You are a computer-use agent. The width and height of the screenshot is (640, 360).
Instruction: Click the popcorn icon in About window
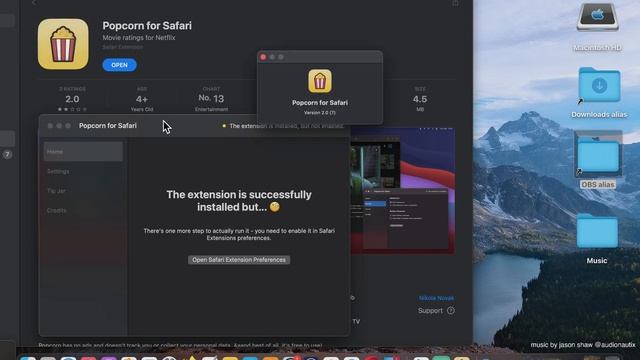[320, 81]
